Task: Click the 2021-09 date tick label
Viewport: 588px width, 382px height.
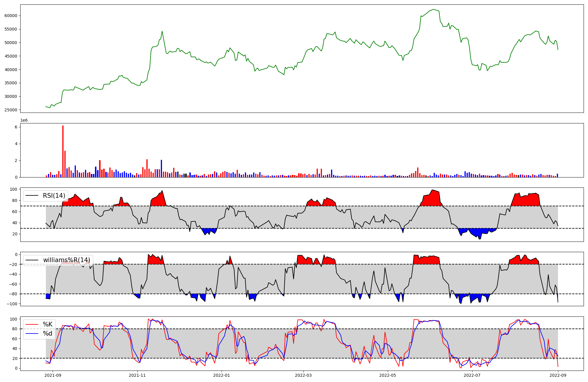Action: 53,375
